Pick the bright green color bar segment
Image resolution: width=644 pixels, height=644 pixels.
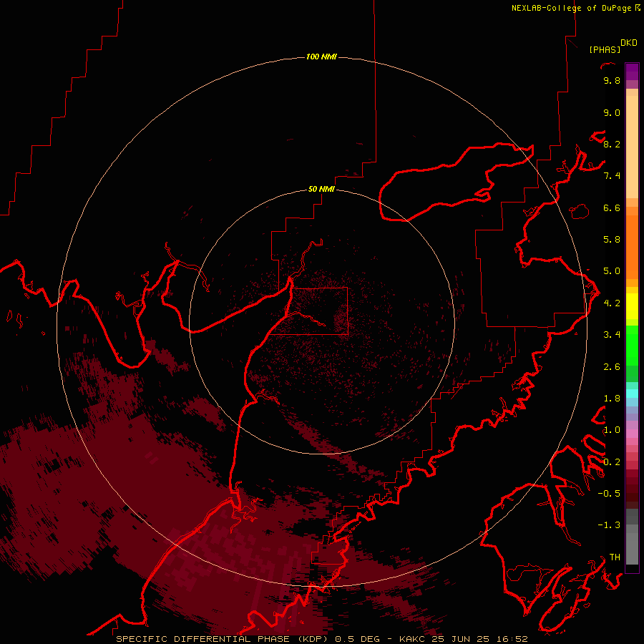click(x=632, y=346)
